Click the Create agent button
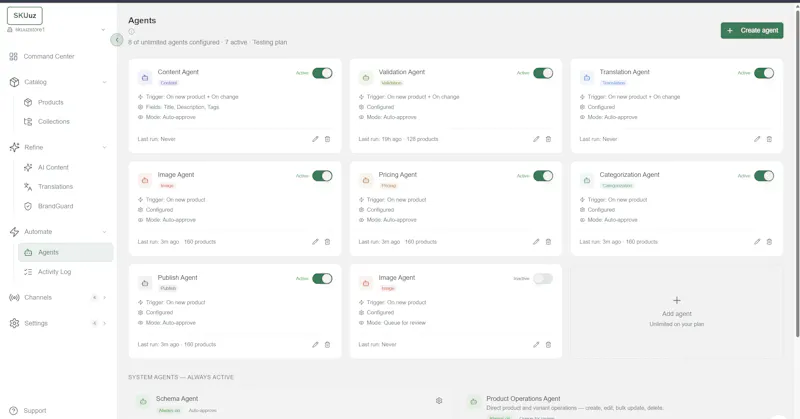Image resolution: width=800 pixels, height=419 pixels. 752,31
